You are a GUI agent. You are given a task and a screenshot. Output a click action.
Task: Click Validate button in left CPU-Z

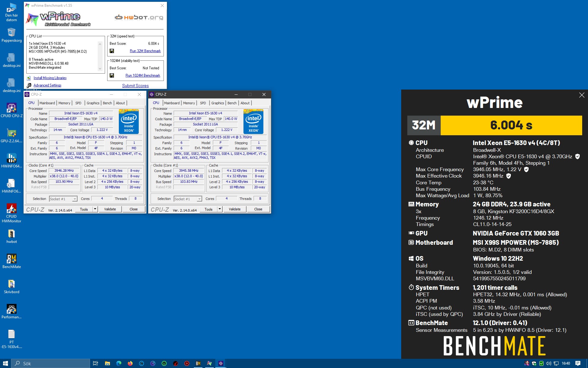click(110, 209)
